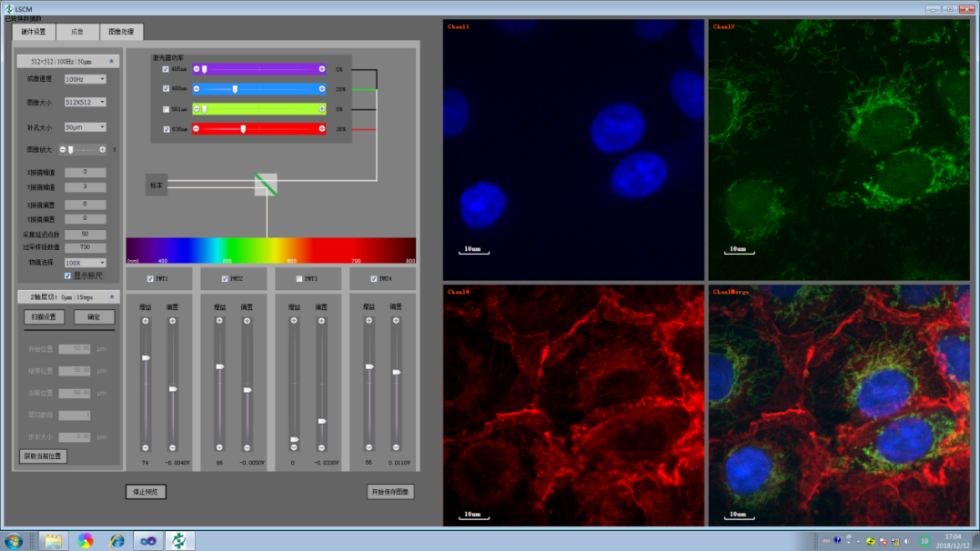This screenshot has height=551, width=980.
Task: Enable the PMT3 channel checkbox
Action: (x=300, y=279)
